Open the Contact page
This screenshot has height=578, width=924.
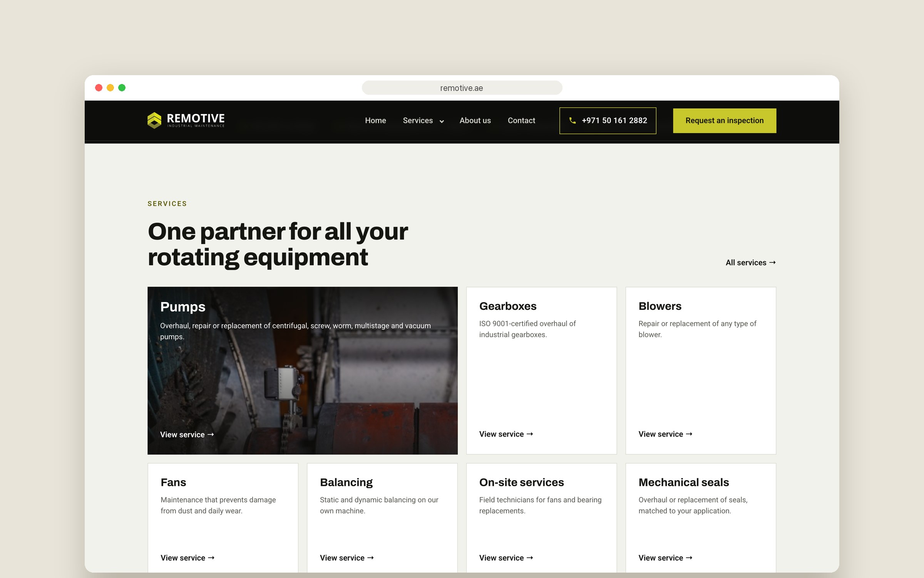click(x=521, y=121)
